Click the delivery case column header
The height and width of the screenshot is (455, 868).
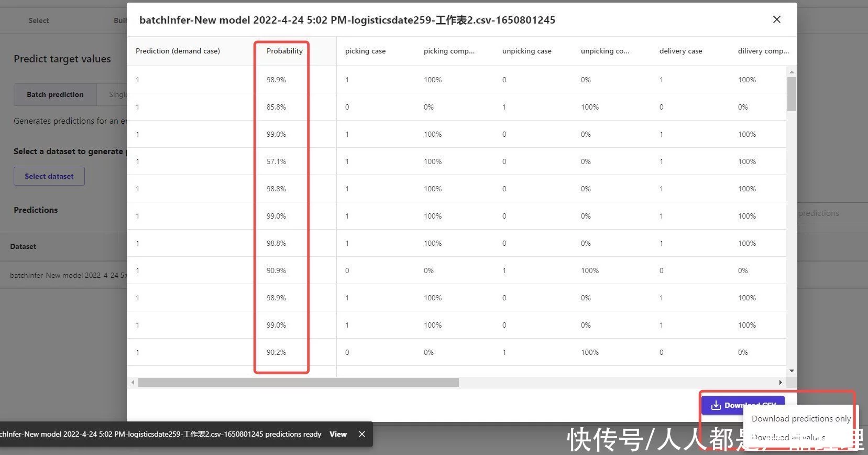(x=680, y=51)
